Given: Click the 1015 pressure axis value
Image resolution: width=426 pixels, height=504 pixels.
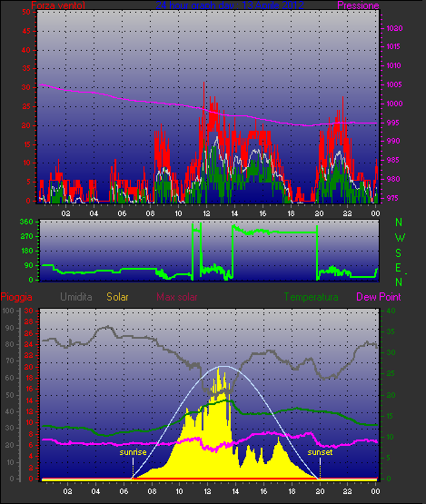Looking at the screenshot, I should pyautogui.click(x=393, y=46).
